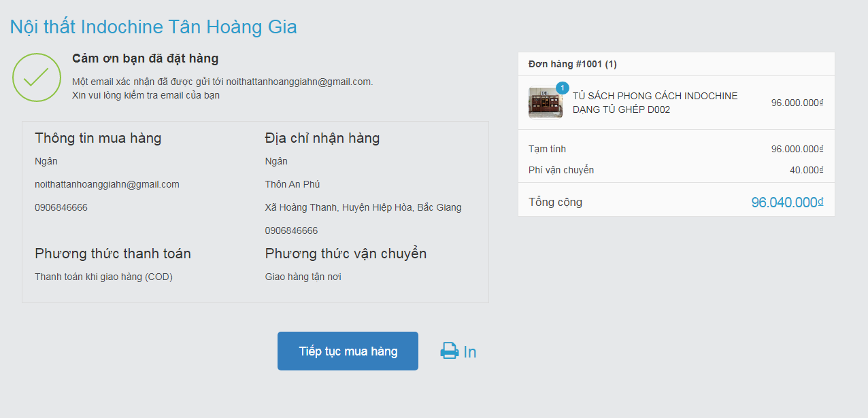The image size is (868, 418).
Task: Click the "Cảm ơn bạn đã đặt hàng" heading
Action: [x=145, y=59]
